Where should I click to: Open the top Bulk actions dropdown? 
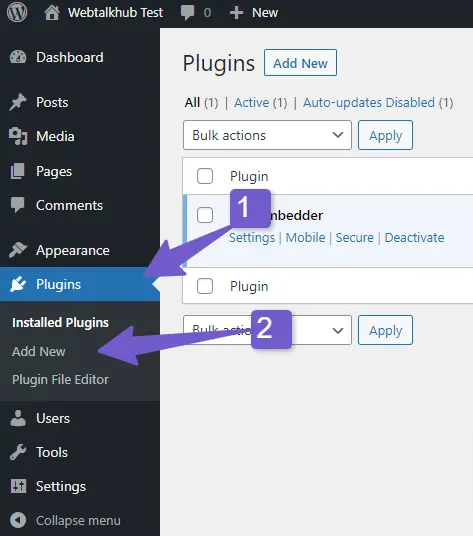tap(267, 135)
